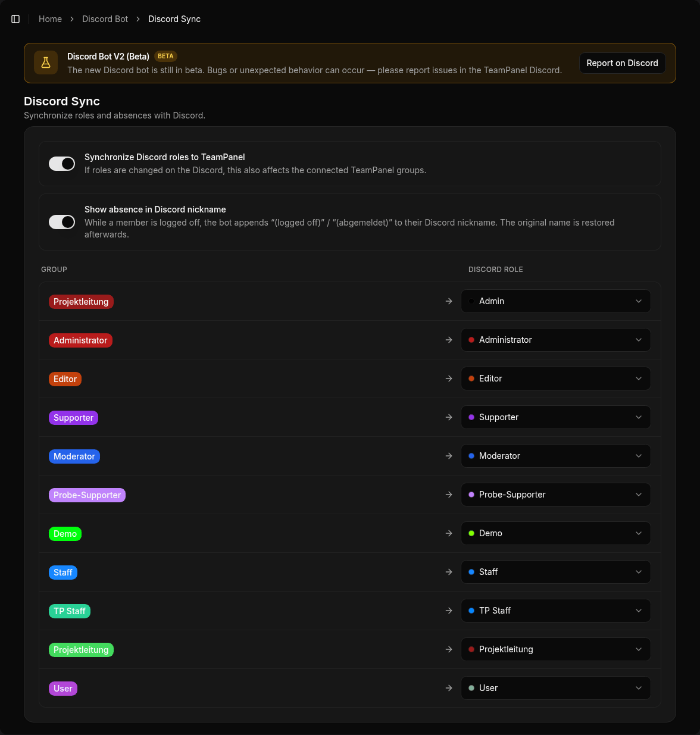Go to Home in breadcrumb
This screenshot has width=700, height=735.
50,19
